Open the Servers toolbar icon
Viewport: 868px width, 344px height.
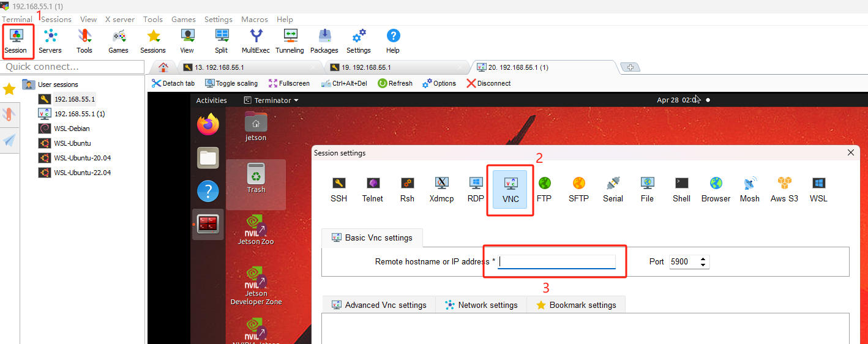(50, 41)
